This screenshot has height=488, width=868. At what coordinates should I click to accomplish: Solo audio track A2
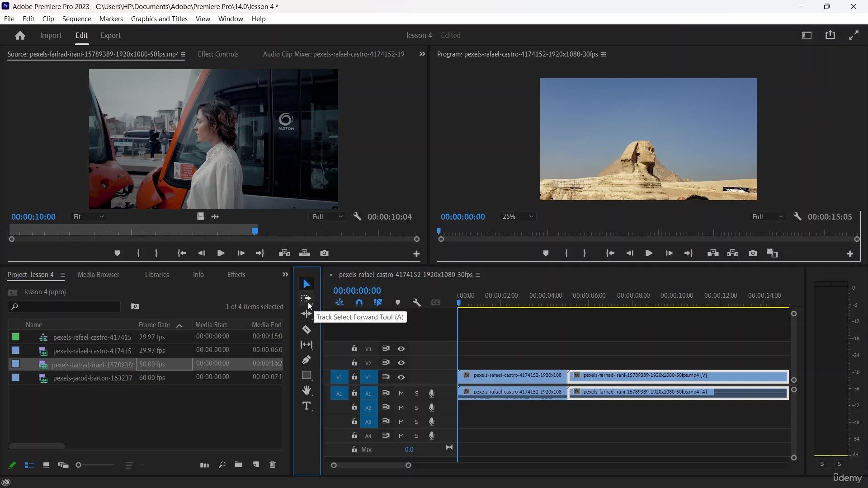point(416,408)
